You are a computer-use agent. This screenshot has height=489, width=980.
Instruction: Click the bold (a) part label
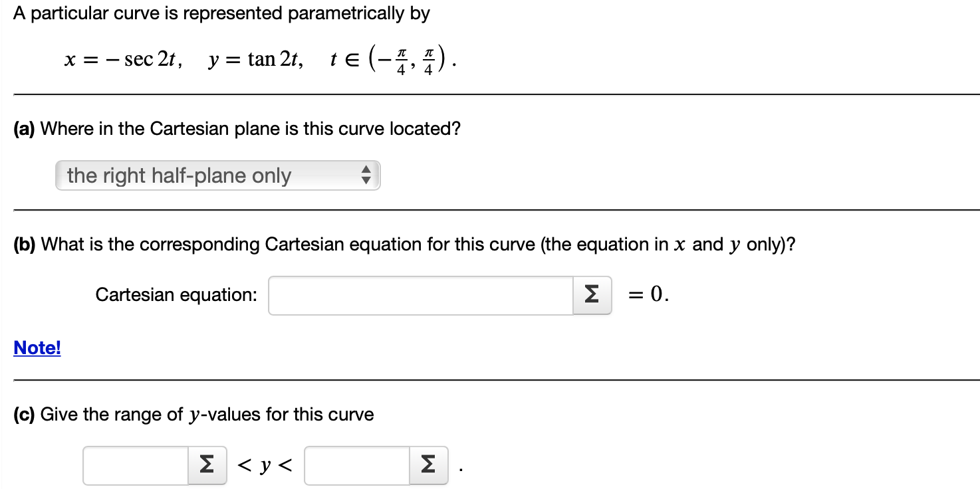pyautogui.click(x=25, y=128)
